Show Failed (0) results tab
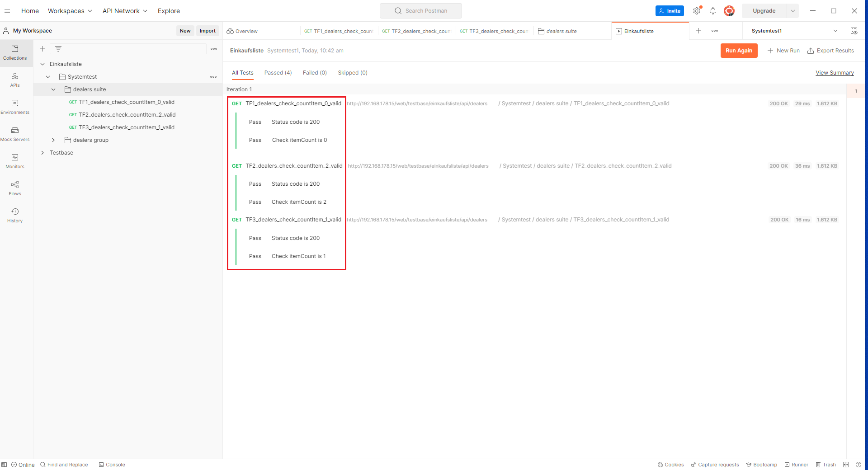Screen dimensions: 868x470 coord(315,73)
